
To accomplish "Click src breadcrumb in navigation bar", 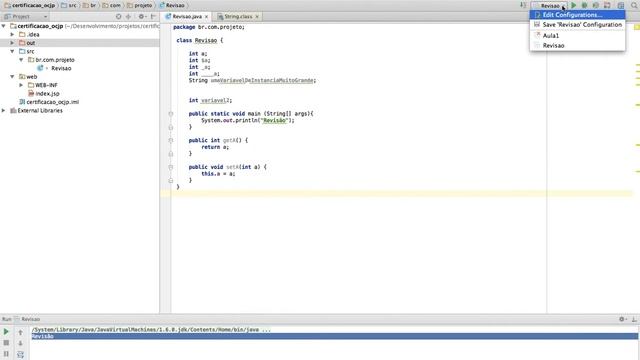I will tap(69, 5).
